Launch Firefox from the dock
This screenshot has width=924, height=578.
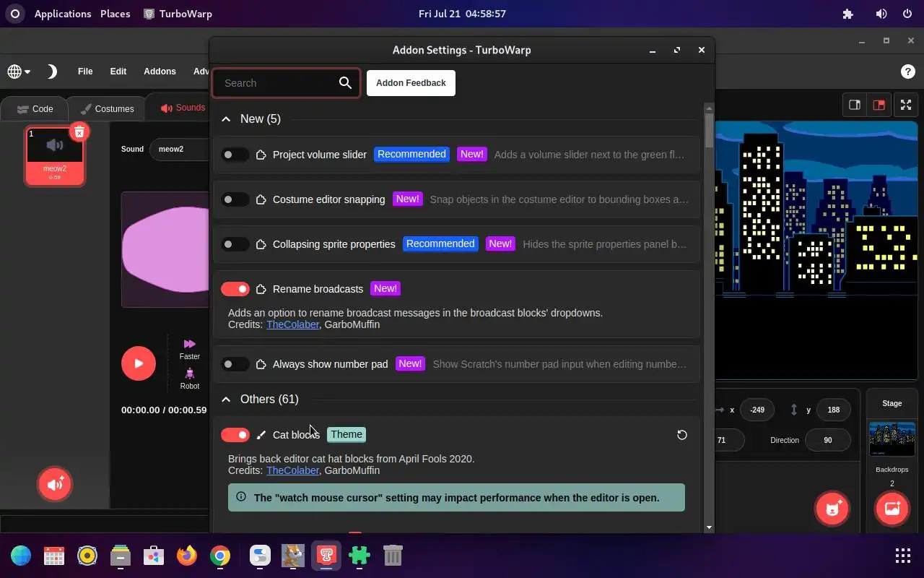187,556
